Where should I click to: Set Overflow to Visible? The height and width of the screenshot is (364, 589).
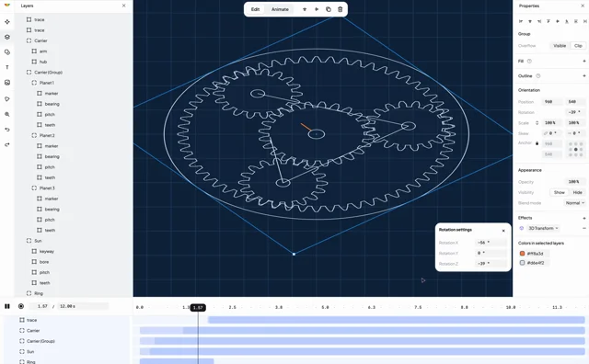click(560, 46)
